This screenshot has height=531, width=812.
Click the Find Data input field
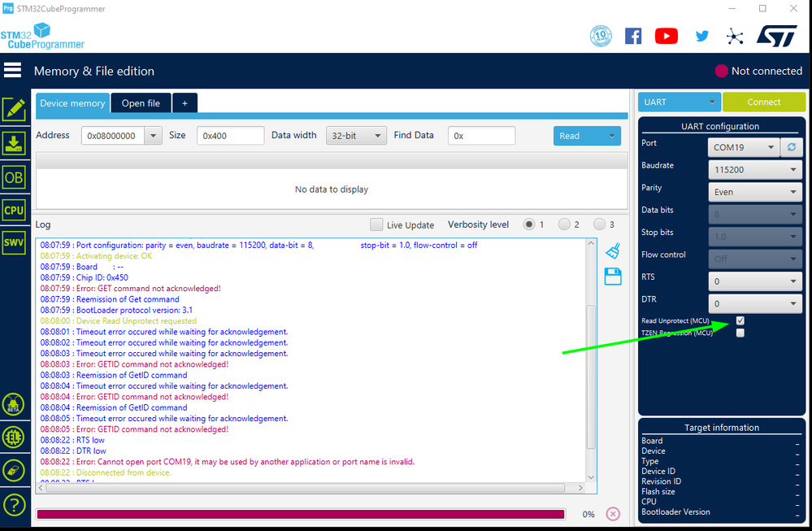(482, 136)
